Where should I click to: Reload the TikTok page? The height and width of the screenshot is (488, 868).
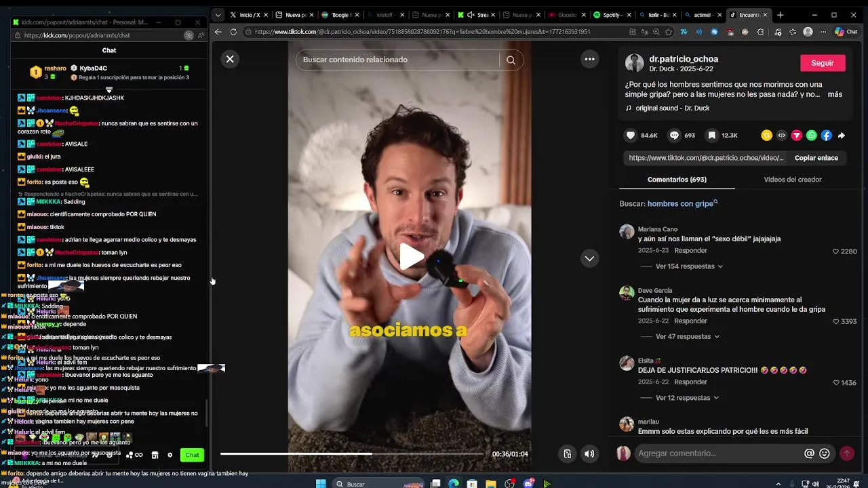233,31
